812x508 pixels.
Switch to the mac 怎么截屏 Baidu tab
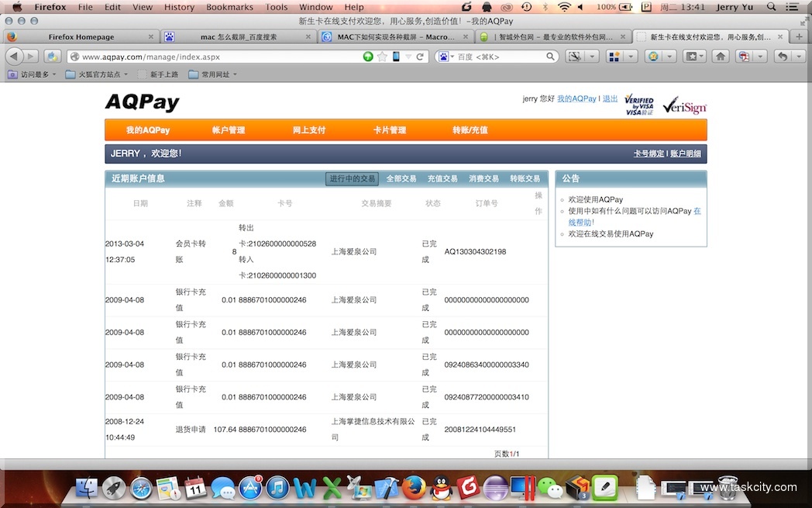[238, 36]
